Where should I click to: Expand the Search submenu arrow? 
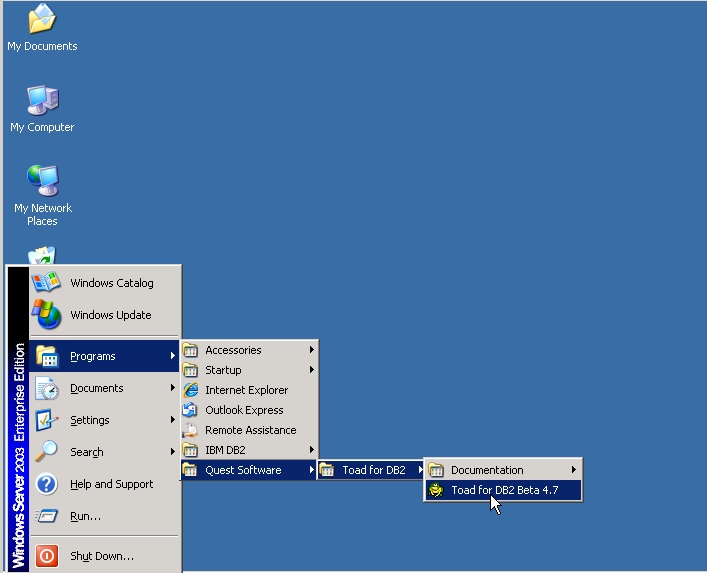[172, 452]
